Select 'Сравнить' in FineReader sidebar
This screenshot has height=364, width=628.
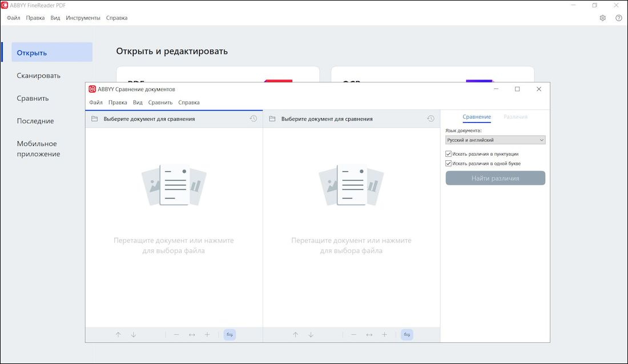click(x=33, y=98)
